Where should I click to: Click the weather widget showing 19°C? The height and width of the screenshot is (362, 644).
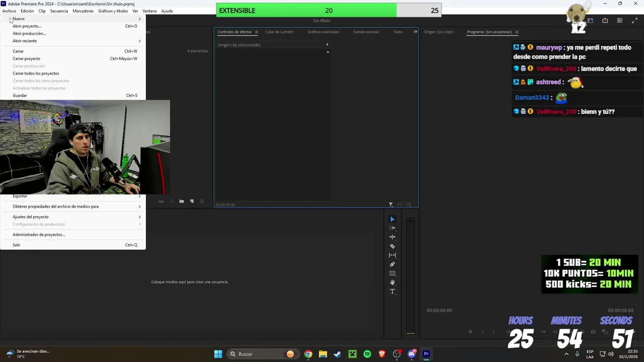(28, 354)
